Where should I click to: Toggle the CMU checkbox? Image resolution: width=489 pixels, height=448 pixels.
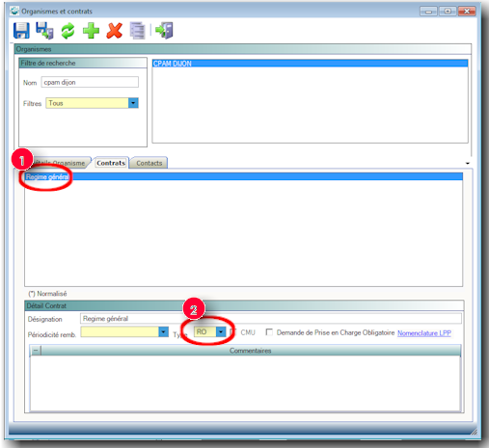click(x=233, y=332)
